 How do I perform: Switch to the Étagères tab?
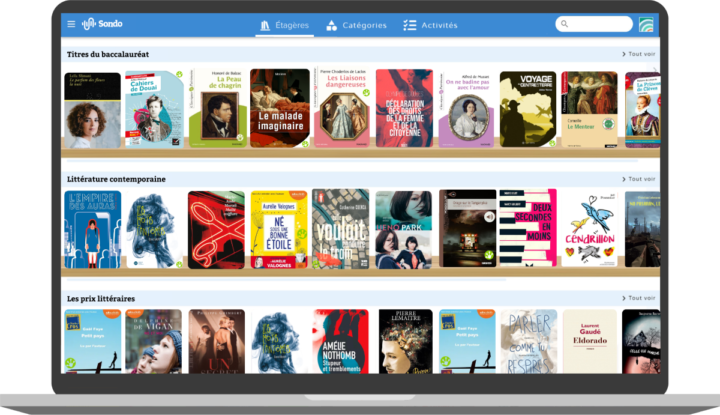pyautogui.click(x=285, y=25)
